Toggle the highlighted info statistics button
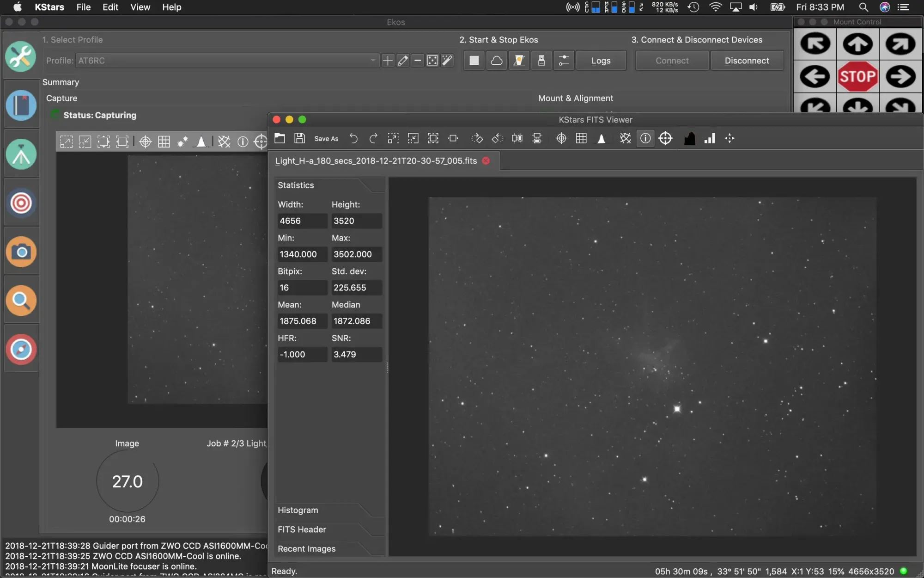This screenshot has height=578, width=924. 645,138
